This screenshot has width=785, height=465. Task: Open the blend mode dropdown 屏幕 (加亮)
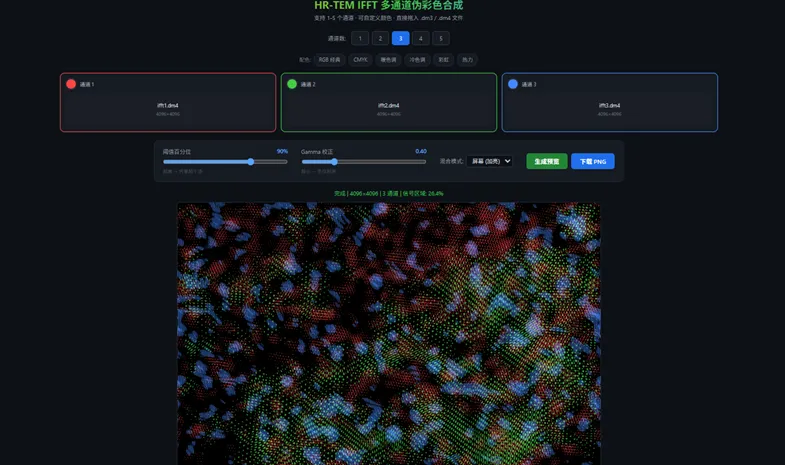tap(490, 161)
